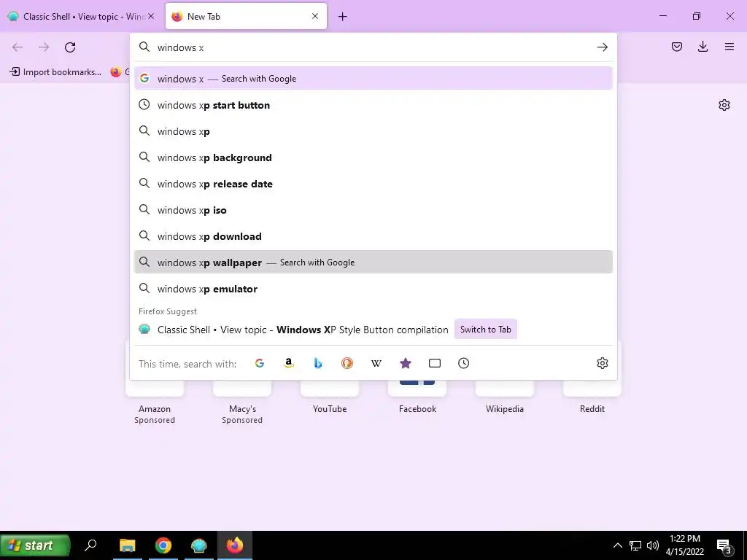The width and height of the screenshot is (747, 560).
Task: Click the volume speaker tray icon
Action: pyautogui.click(x=653, y=545)
